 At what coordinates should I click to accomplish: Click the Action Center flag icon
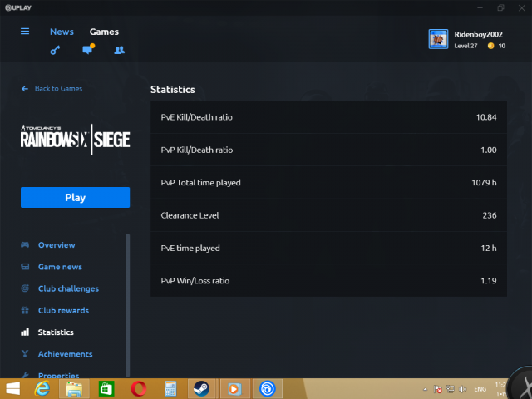click(x=438, y=389)
